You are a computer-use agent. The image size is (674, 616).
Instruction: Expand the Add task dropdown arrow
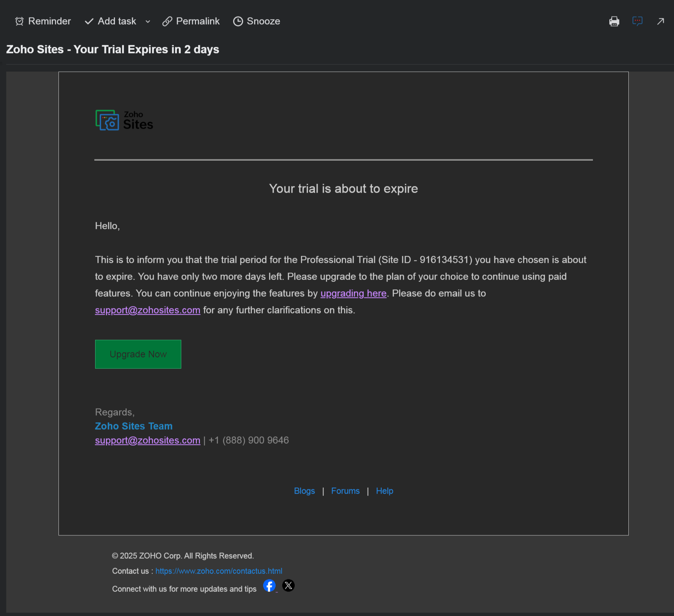point(148,22)
